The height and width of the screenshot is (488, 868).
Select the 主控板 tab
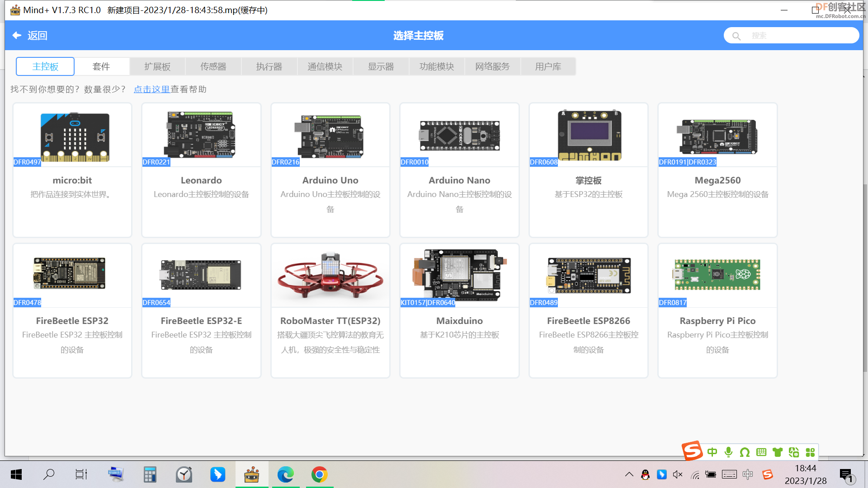click(45, 66)
